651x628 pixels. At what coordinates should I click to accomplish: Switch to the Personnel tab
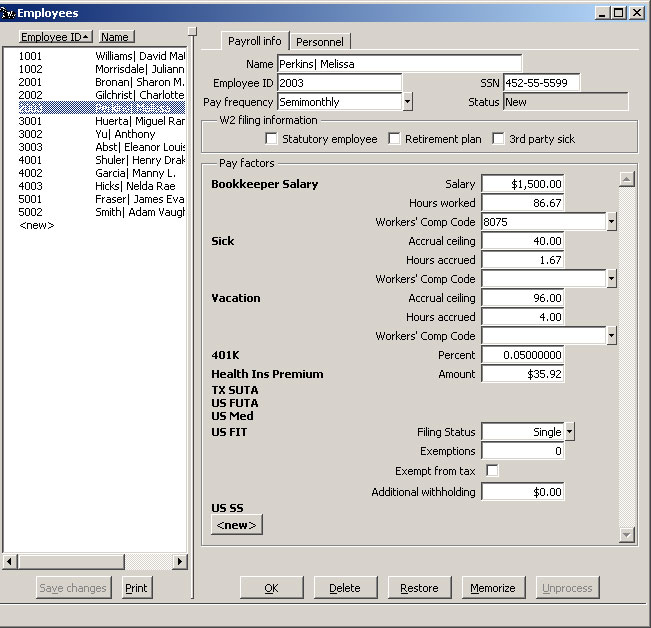(320, 42)
